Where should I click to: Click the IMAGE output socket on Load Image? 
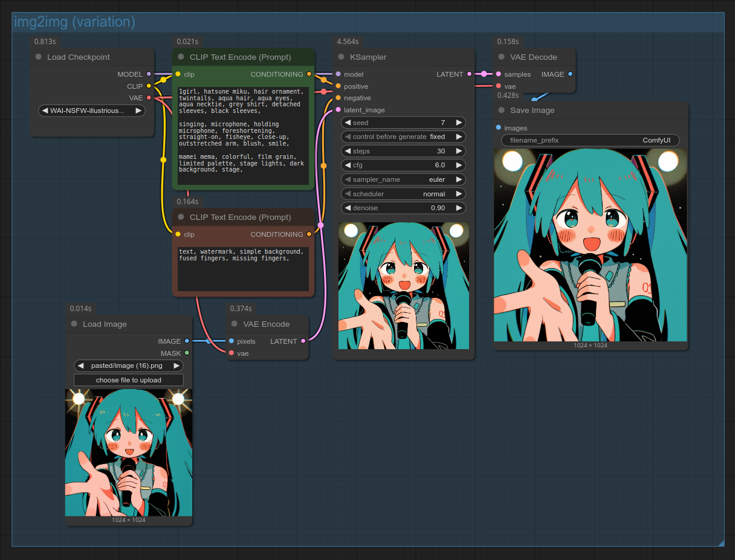click(x=187, y=341)
